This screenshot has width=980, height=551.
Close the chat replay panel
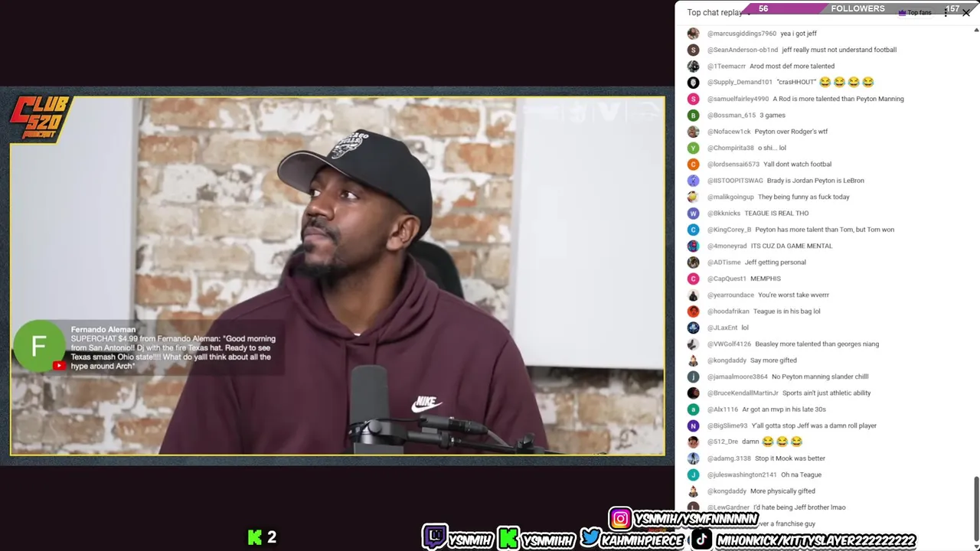(x=966, y=13)
